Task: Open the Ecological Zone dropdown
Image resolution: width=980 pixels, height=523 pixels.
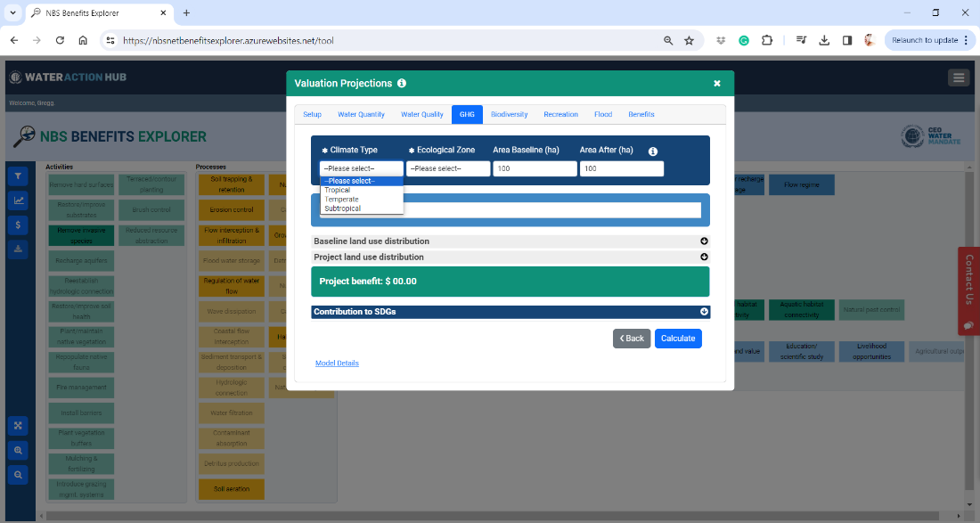Action: tap(448, 168)
